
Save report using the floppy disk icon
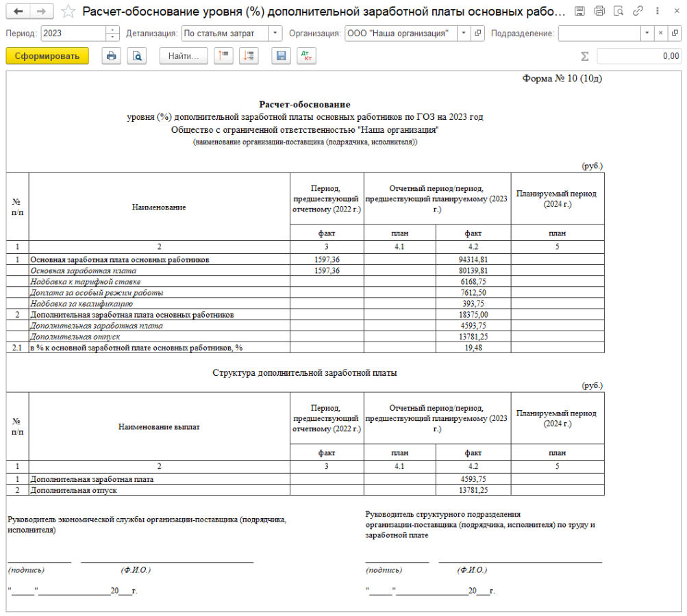(x=279, y=57)
